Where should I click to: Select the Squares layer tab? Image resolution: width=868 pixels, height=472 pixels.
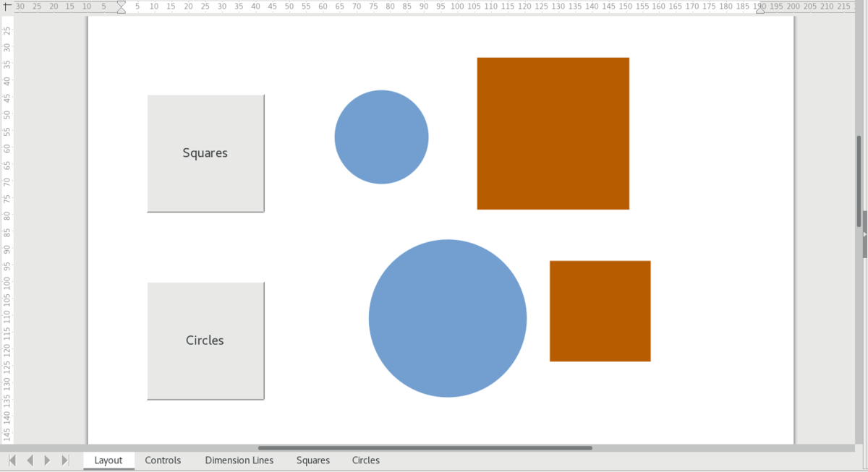click(312, 460)
